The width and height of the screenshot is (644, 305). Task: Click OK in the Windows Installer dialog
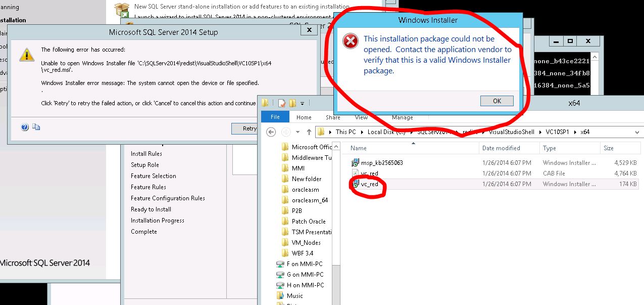point(497,101)
